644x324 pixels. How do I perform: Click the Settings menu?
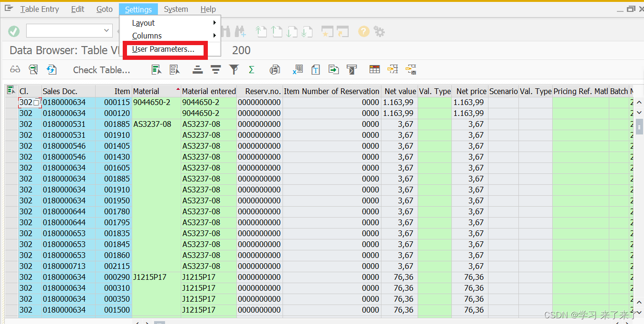coord(138,9)
